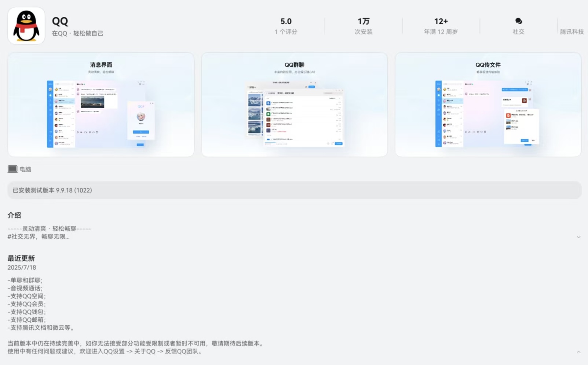This screenshot has height=365, width=588.
Task: Collapse the recent updates section chevron
Action: click(578, 352)
